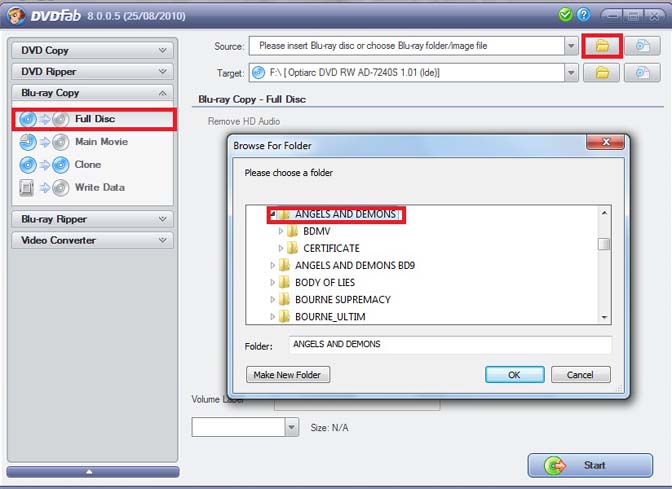This screenshot has width=672, height=489.
Task: Expand the CERTIFICATE folder triangle
Action: tap(281, 248)
